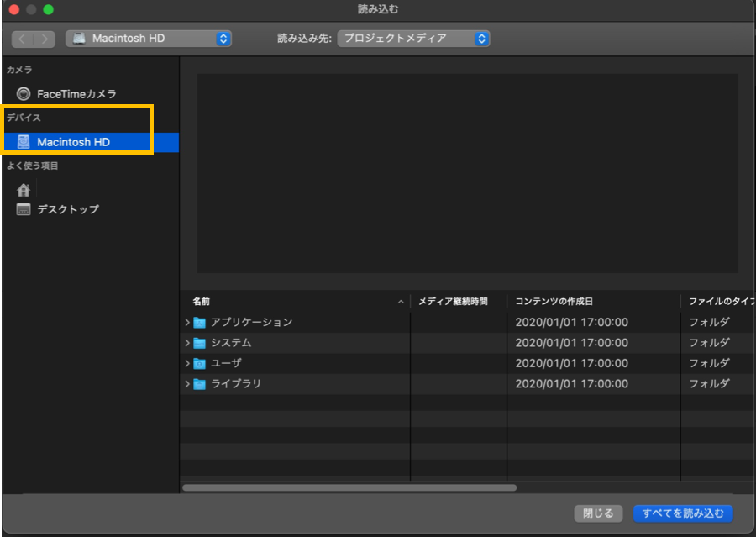The height and width of the screenshot is (537, 756).
Task: Expand the アプリケーション folder row
Action: coord(187,323)
